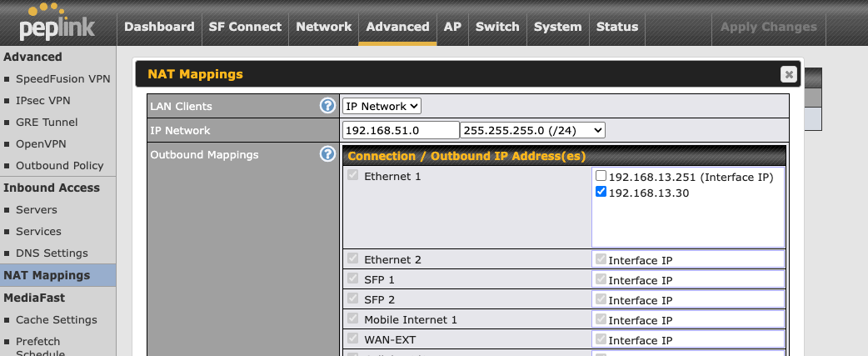Click the help icon next to LAN Clients
Viewport: 868px width, 356px height.
click(x=327, y=106)
